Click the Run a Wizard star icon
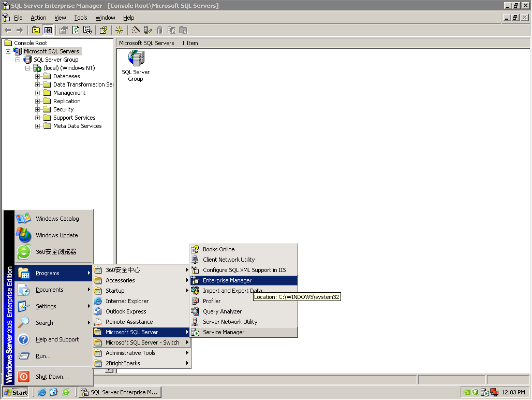Viewport: 532px width, 400px height. tap(119, 30)
